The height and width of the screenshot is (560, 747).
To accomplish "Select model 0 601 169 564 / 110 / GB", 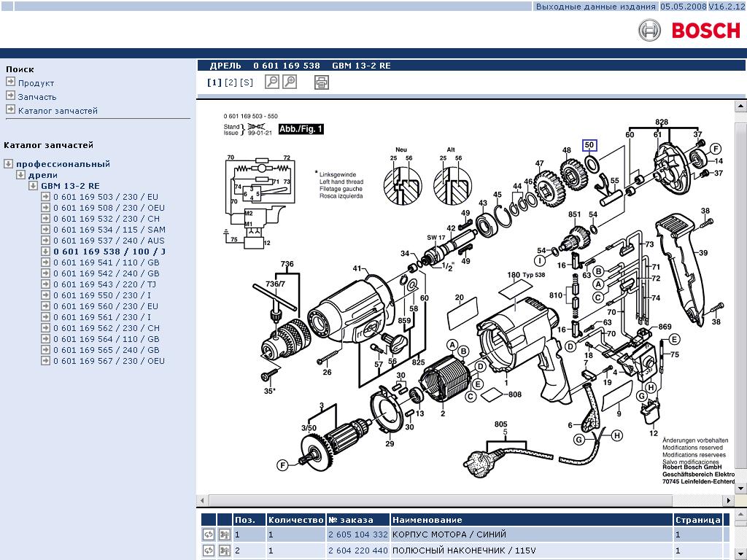I will [x=107, y=339].
